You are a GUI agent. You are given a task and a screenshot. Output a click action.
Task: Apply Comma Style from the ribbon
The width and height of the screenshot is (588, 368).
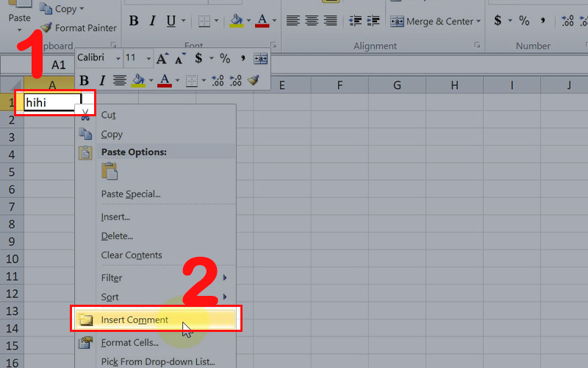[x=542, y=21]
